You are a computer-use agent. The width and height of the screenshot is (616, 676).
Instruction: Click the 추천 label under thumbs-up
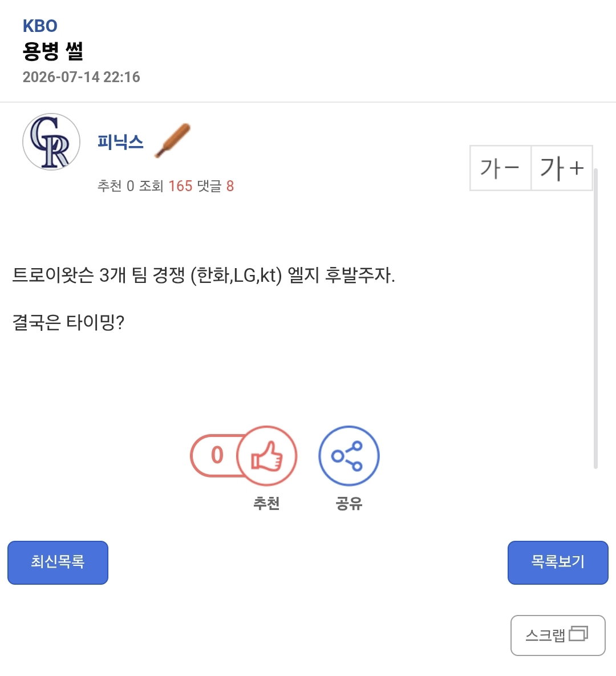(266, 503)
